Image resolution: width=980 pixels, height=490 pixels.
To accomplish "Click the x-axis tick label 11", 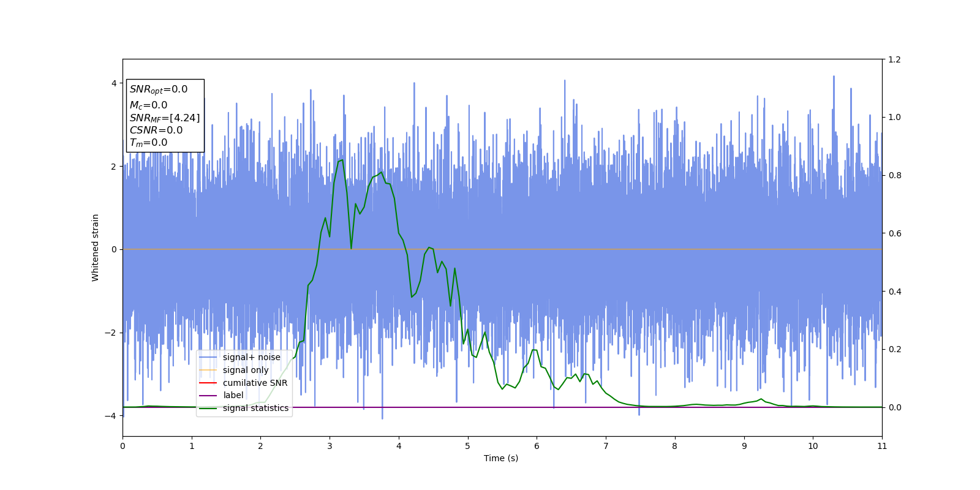I will tap(882, 446).
